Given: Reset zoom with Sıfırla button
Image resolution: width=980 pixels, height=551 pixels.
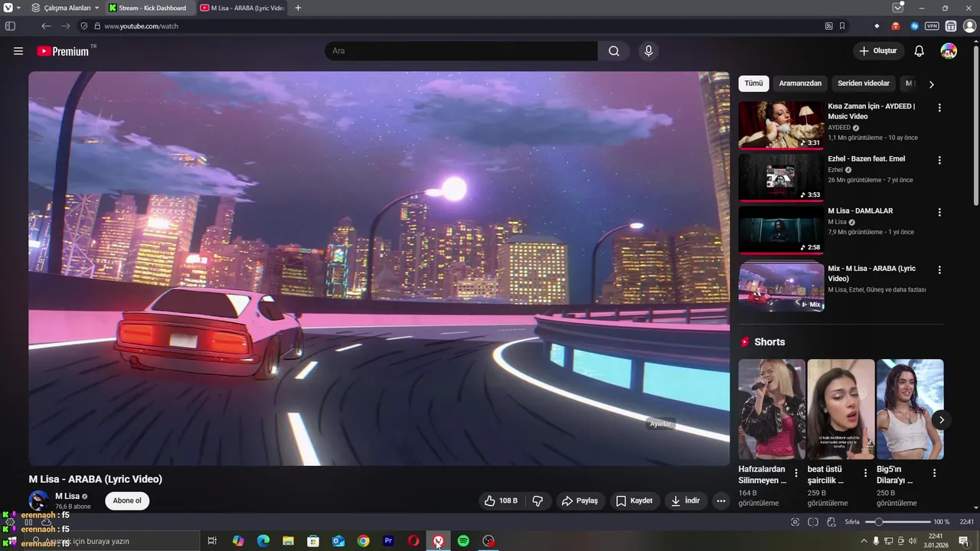Looking at the screenshot, I should tap(852, 522).
